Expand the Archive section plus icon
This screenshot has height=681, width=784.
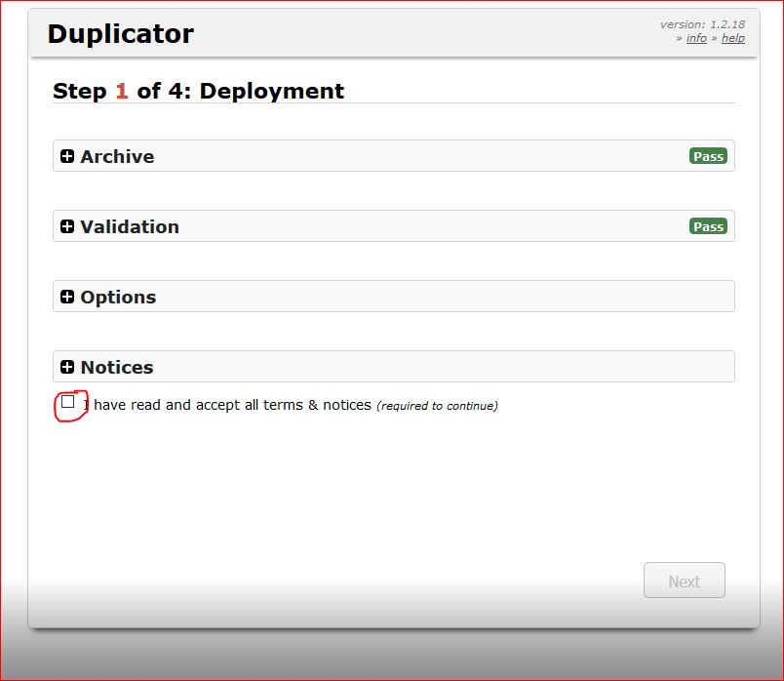pyautogui.click(x=67, y=156)
